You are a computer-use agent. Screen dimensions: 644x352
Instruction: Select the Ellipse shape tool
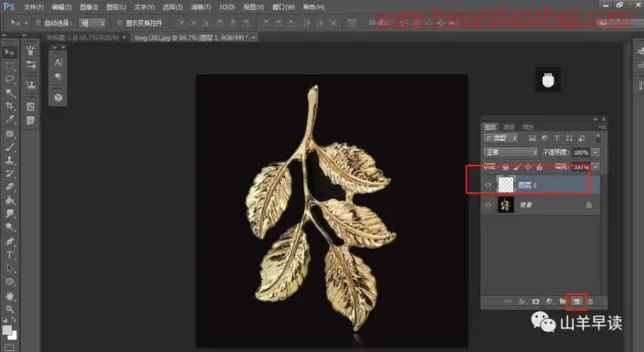tap(9, 282)
